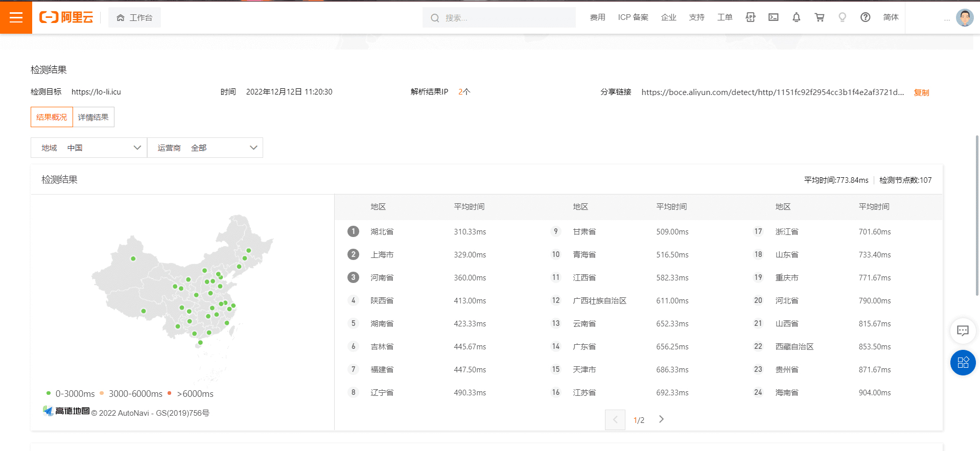Click the user avatar

pyautogui.click(x=964, y=17)
